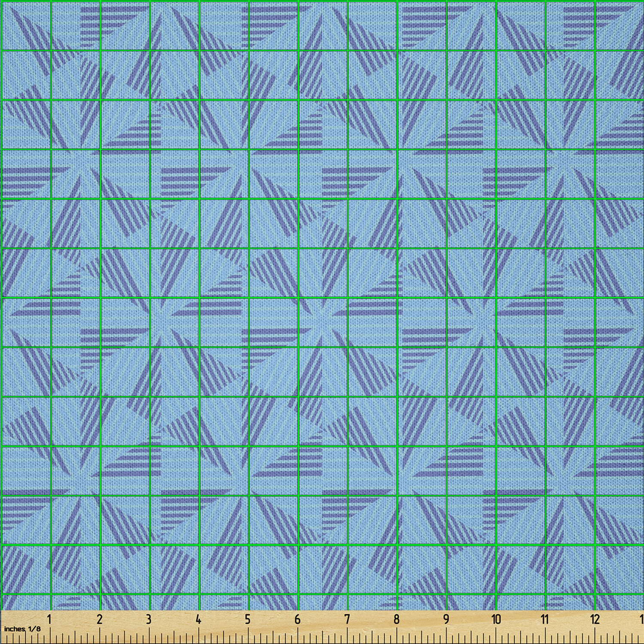Click the number 7 on the ruler

[x=347, y=619]
